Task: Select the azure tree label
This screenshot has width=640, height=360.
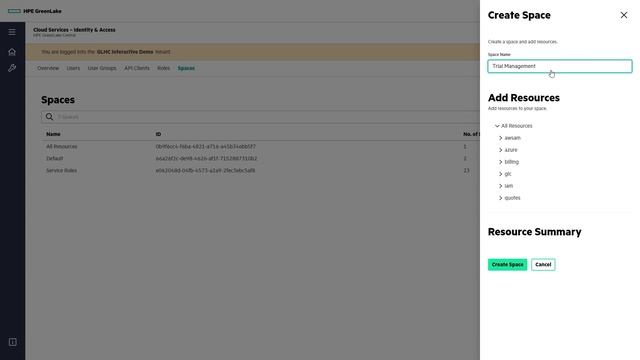Action: click(511, 150)
